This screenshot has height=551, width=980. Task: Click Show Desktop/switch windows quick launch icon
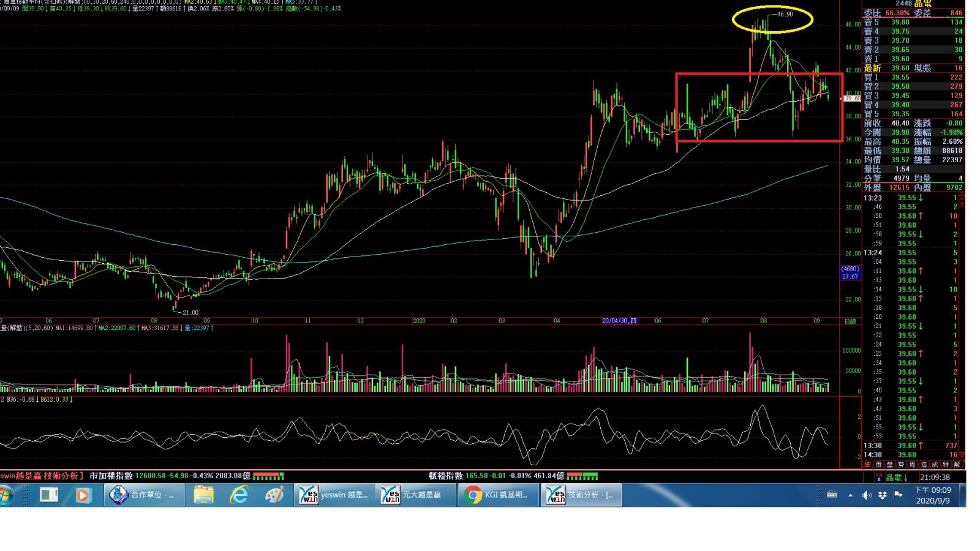tap(49, 495)
